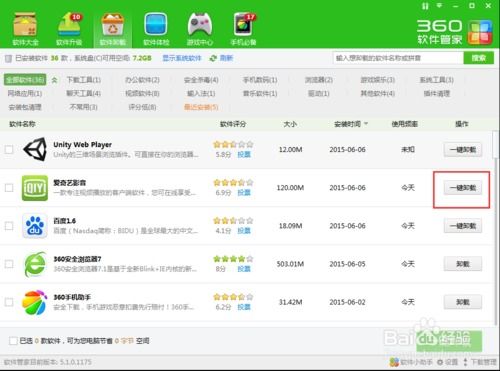This screenshot has height=371, width=500.
Task: Click the star rating of 360安全浏览器7
Action: (x=233, y=259)
